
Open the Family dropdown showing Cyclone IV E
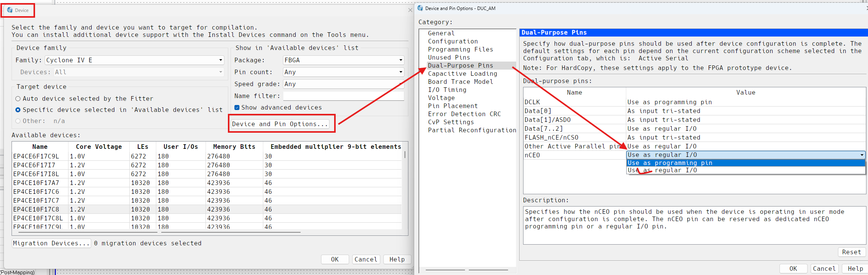[134, 60]
